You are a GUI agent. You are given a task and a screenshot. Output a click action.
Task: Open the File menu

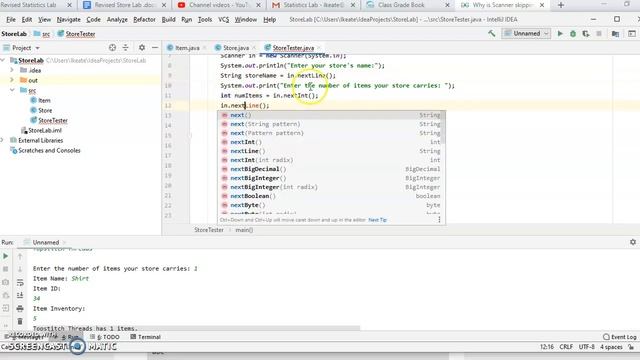coord(11,20)
